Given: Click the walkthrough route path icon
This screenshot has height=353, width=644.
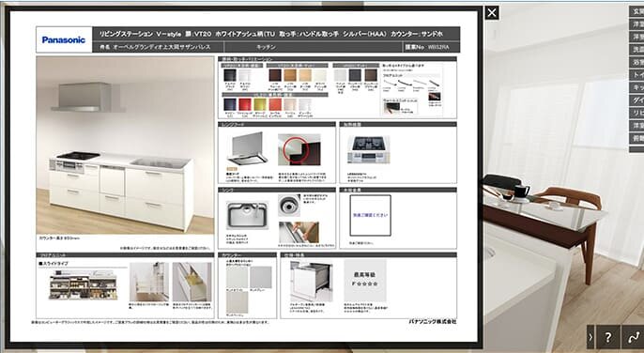Looking at the screenshot, I should (x=633, y=337).
